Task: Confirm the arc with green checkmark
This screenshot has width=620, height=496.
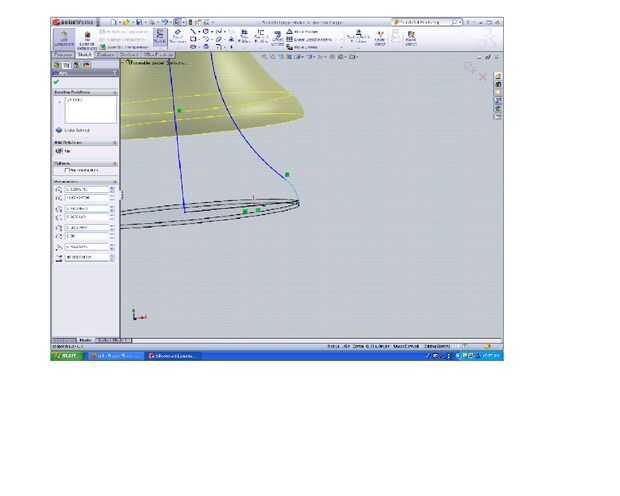Action: 57,82
